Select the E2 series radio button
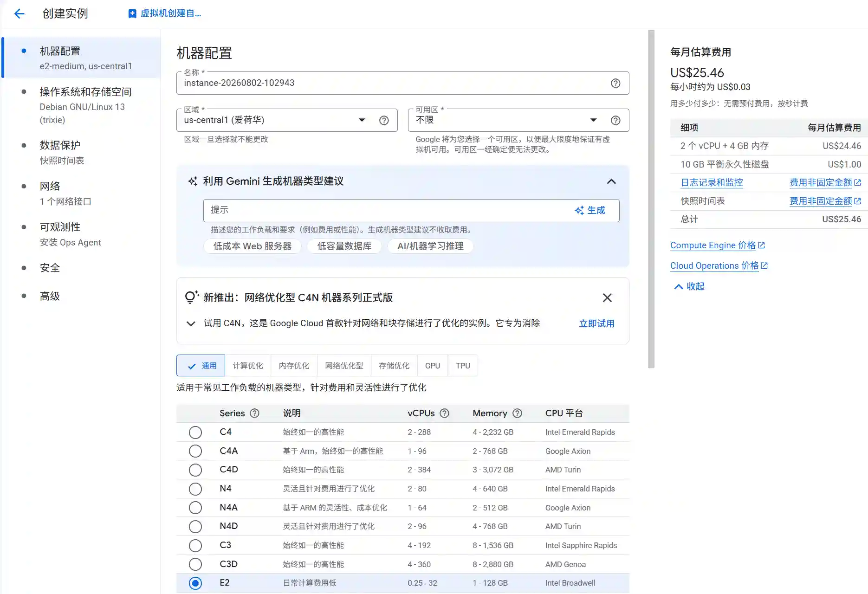The width and height of the screenshot is (868, 594). click(x=195, y=583)
